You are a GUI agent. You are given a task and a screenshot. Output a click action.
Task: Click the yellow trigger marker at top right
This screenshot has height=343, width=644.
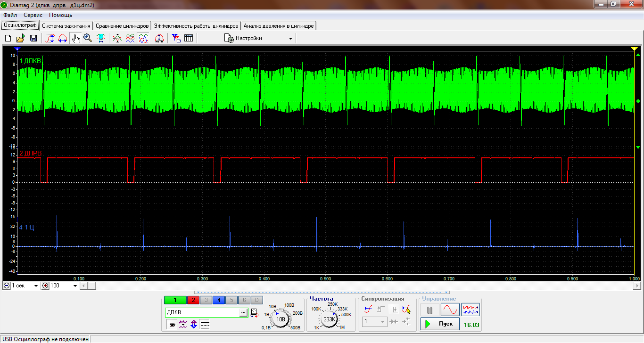coord(634,49)
